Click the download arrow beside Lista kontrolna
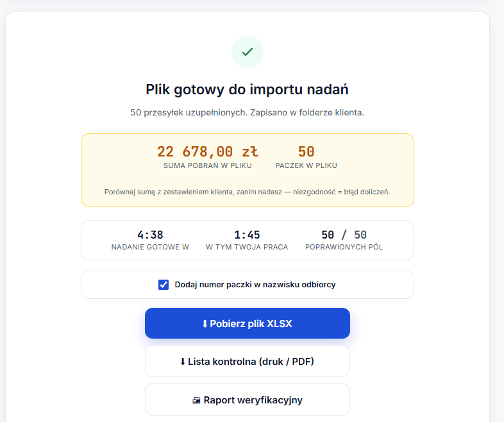504x422 pixels. [x=183, y=362]
